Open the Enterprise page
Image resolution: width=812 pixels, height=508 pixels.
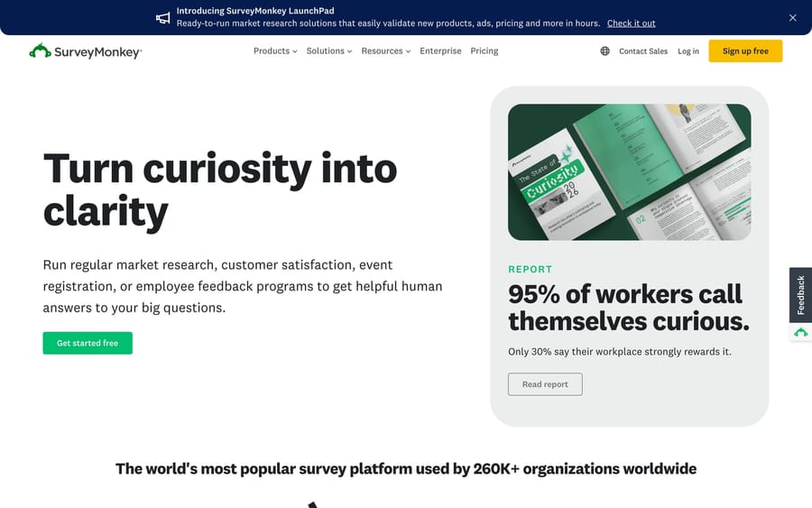click(440, 51)
